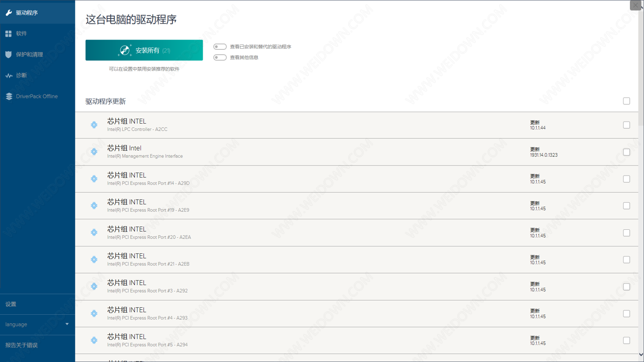Click 报告关于错误 link
The height and width of the screenshot is (362, 644).
(22, 345)
